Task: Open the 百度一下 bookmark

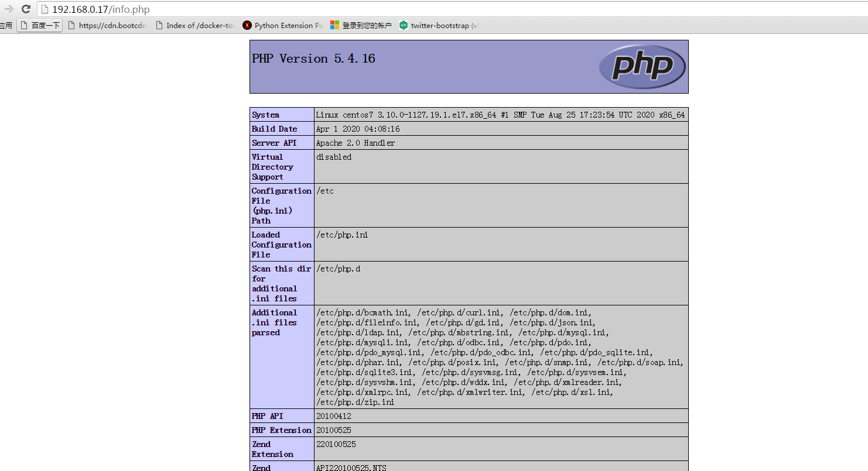Action: [39, 25]
